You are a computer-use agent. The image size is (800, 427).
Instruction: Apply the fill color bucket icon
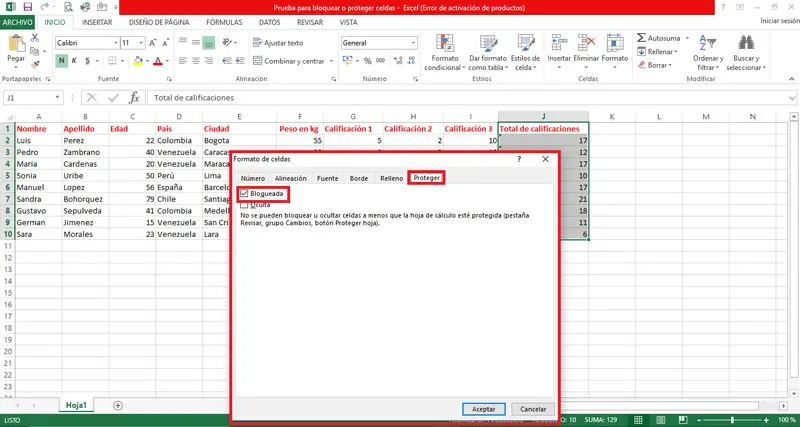tap(138, 61)
